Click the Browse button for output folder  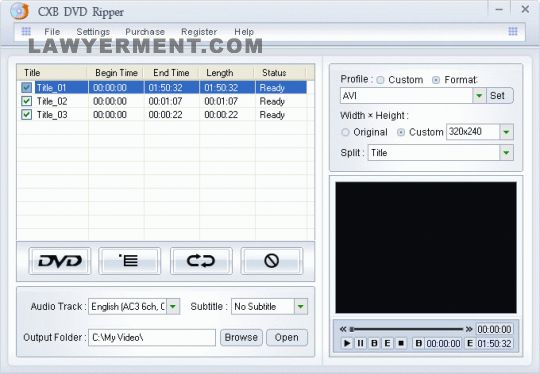(x=241, y=337)
